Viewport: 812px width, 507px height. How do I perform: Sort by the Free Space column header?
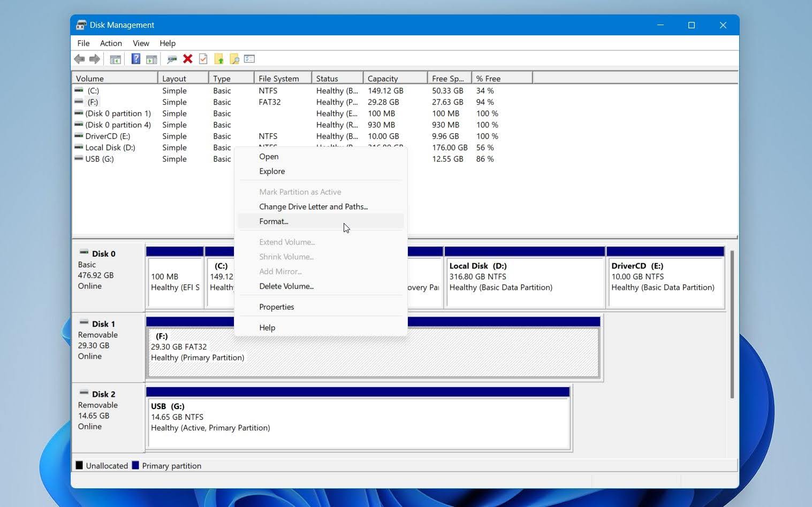(450, 79)
